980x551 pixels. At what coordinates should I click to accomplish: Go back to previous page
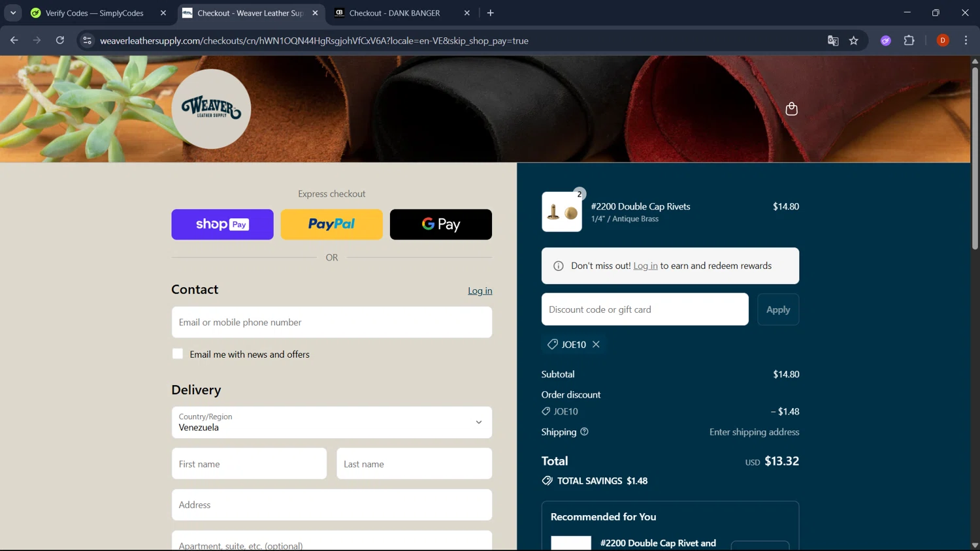point(14,40)
